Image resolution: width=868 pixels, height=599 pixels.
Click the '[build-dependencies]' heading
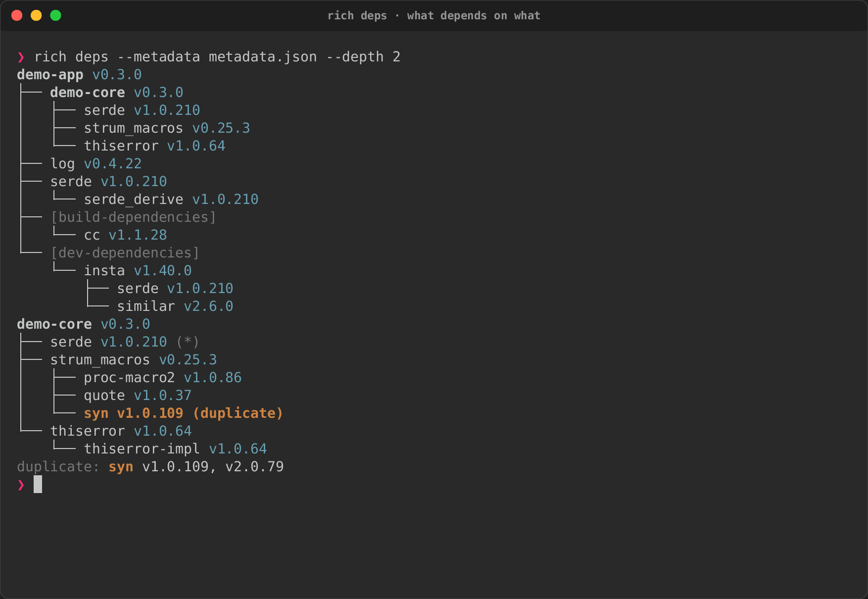point(134,217)
